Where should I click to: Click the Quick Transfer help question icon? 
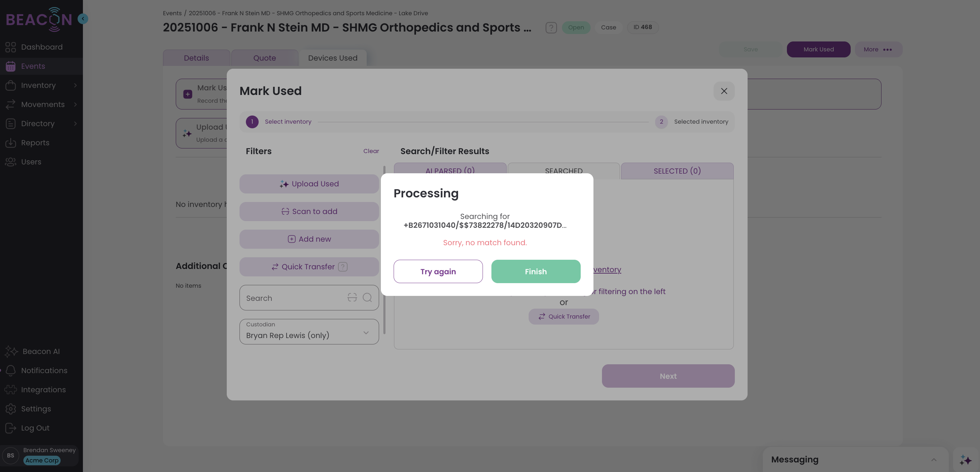343,267
